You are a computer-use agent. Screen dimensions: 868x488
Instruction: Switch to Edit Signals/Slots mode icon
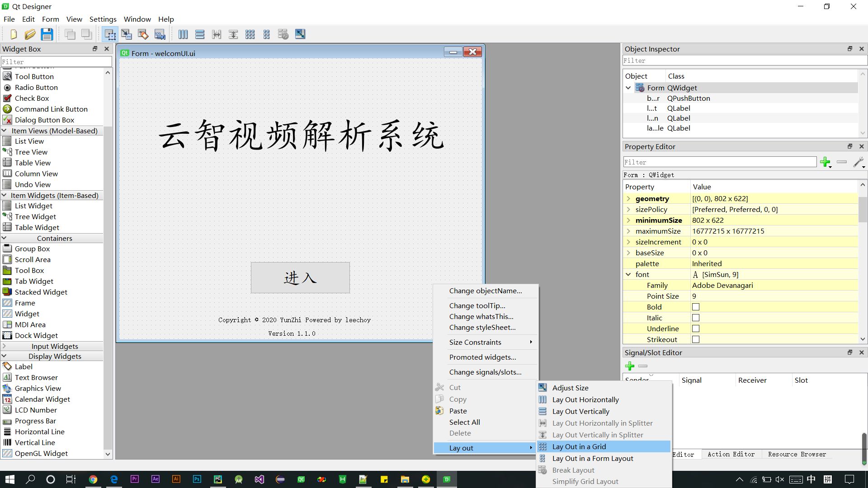127,34
